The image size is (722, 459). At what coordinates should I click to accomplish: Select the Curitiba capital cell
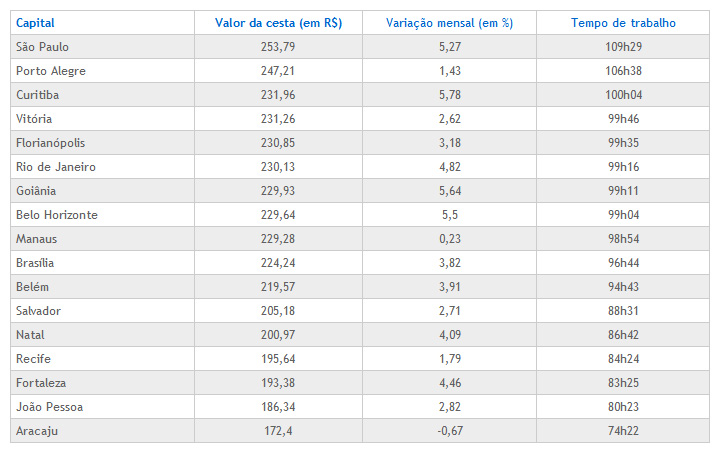pos(39,95)
